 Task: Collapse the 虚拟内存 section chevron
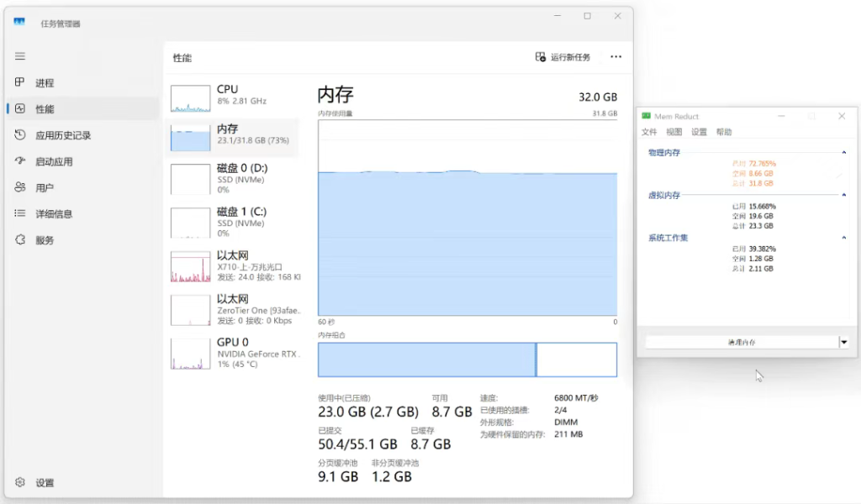click(x=843, y=195)
